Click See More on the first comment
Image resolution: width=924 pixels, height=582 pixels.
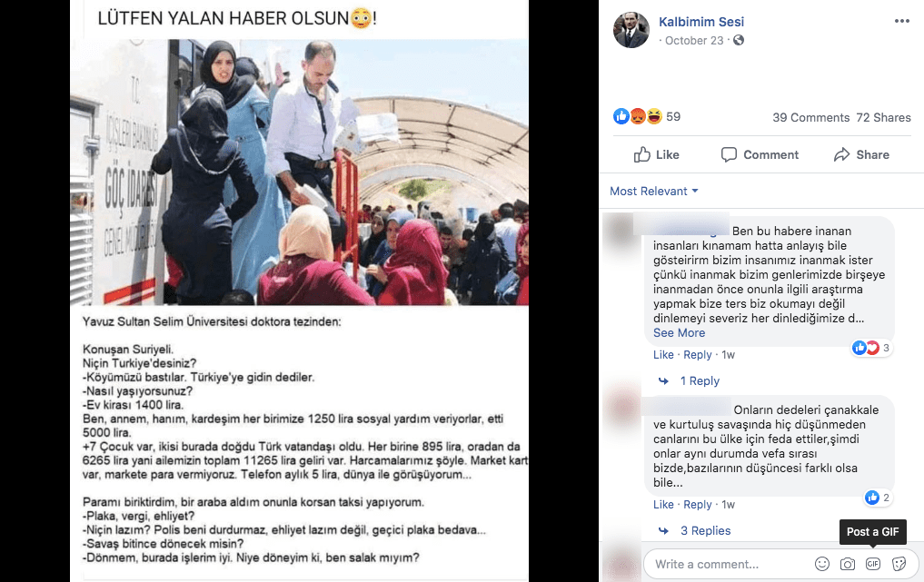[x=679, y=333]
